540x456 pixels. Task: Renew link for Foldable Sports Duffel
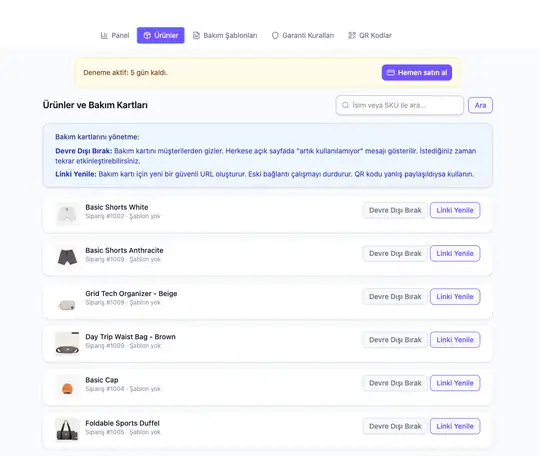455,426
